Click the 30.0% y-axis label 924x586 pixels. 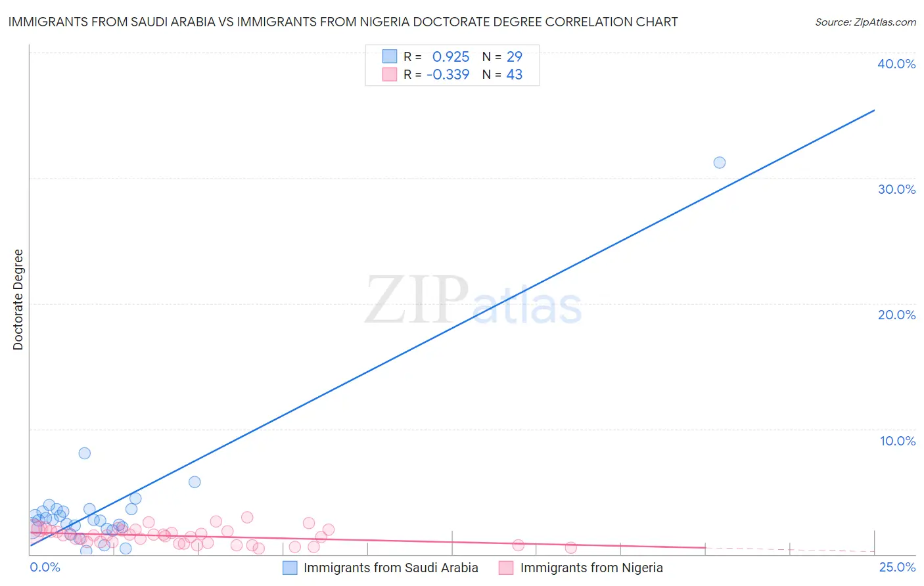[896, 189]
